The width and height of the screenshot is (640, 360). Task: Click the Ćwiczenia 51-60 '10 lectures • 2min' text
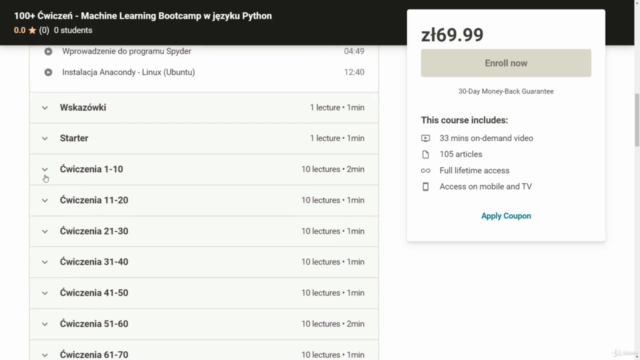333,324
